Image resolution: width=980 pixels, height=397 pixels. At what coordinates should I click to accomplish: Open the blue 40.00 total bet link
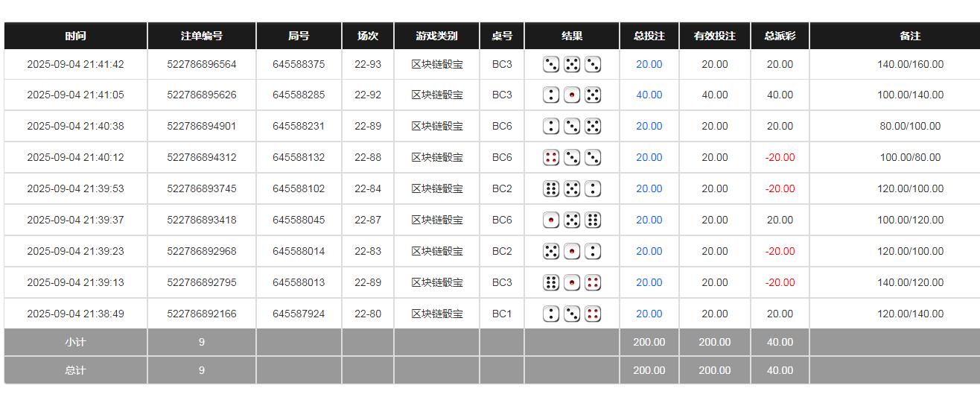649,95
